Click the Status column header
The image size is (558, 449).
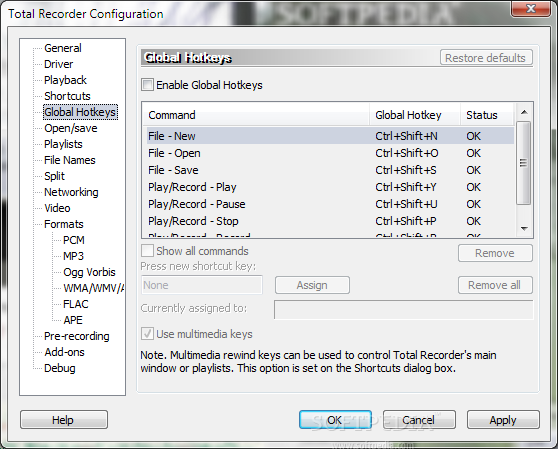[488, 115]
